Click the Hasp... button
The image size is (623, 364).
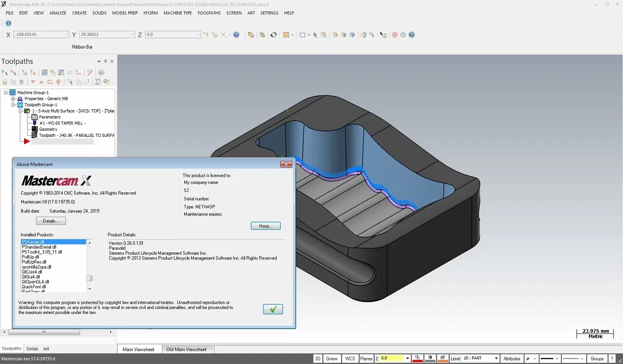click(x=266, y=226)
